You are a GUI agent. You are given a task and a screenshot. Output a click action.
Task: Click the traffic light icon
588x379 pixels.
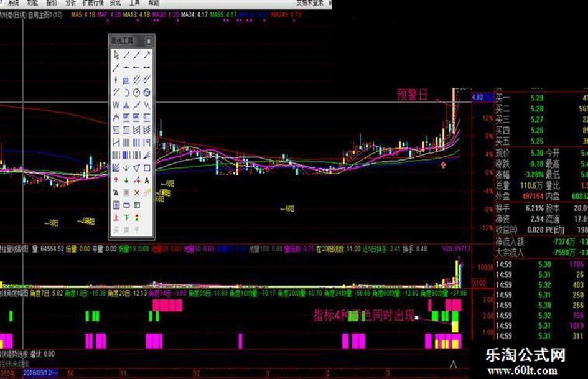136,218
